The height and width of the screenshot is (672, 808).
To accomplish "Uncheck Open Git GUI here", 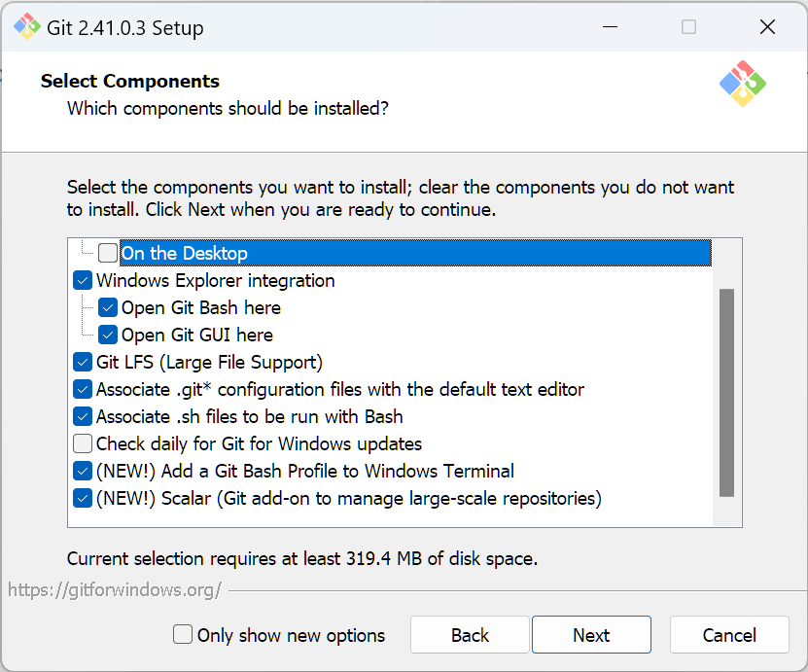I will 108,336.
